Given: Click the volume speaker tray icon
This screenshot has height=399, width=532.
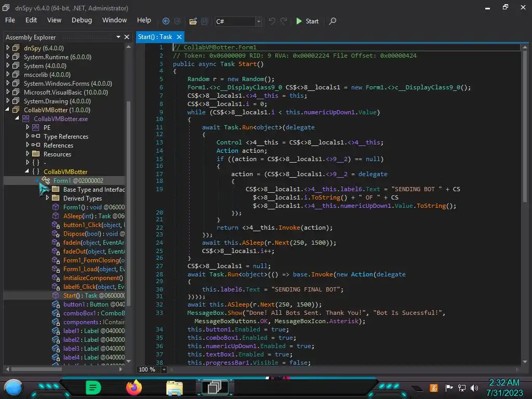Looking at the screenshot, I should (x=474, y=388).
